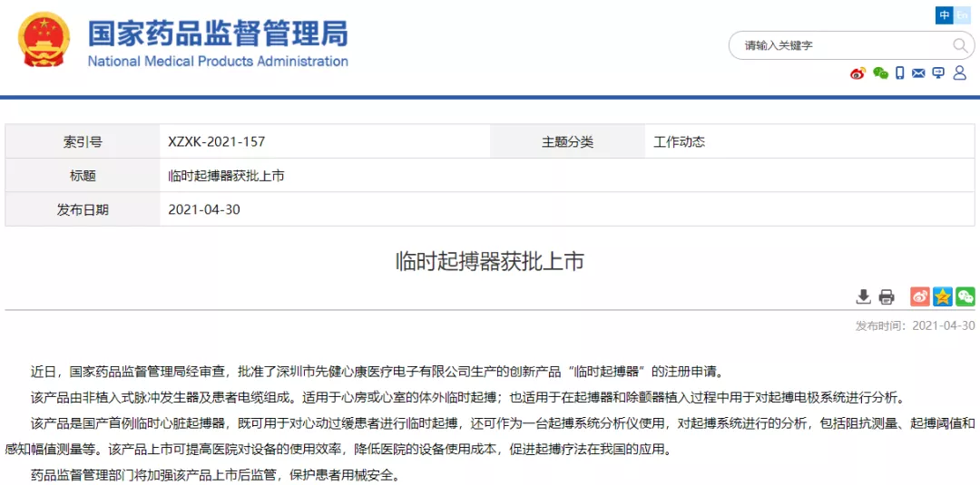Click the paragraph starting 近日，国家药品监督管理局

tap(377, 373)
